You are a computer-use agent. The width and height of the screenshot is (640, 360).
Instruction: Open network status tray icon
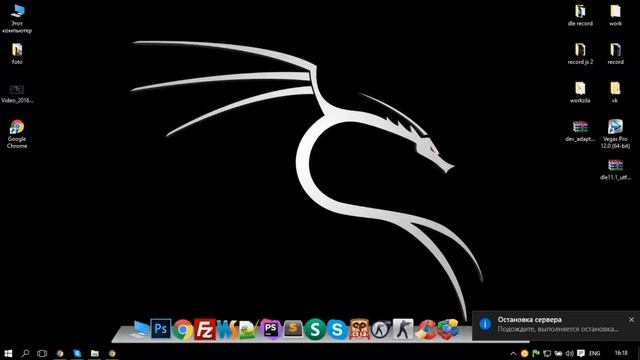(547, 353)
